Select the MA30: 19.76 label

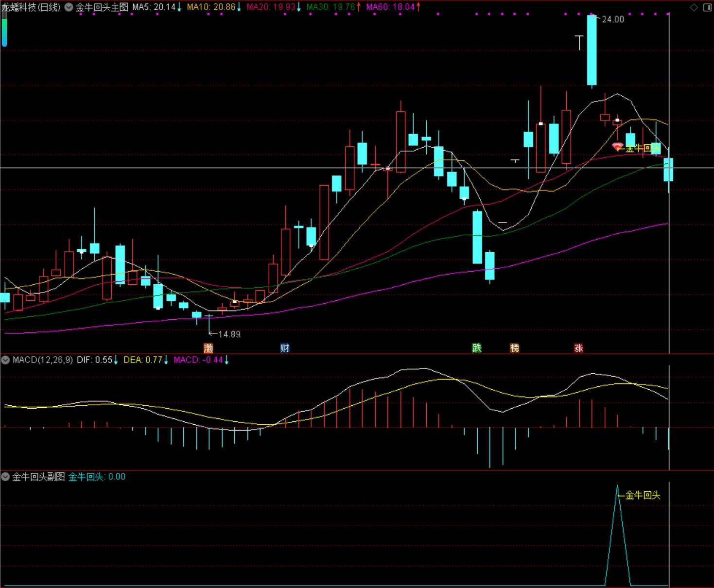pyautogui.click(x=331, y=7)
